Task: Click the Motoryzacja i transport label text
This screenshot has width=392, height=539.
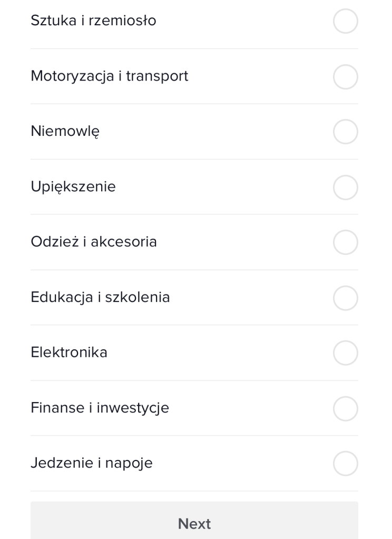Action: tap(109, 76)
